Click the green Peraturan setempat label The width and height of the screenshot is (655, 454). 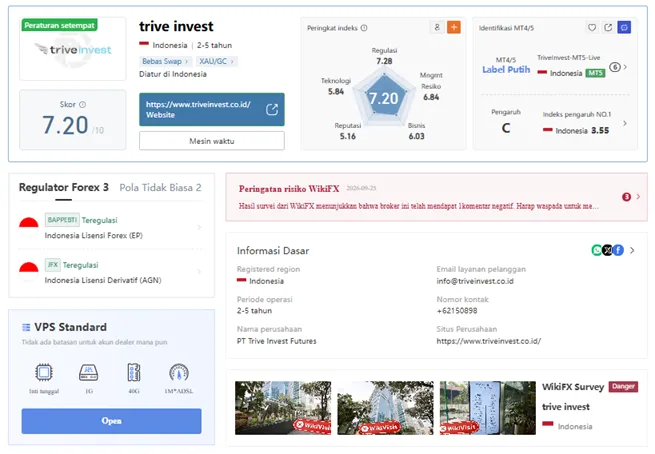59,25
